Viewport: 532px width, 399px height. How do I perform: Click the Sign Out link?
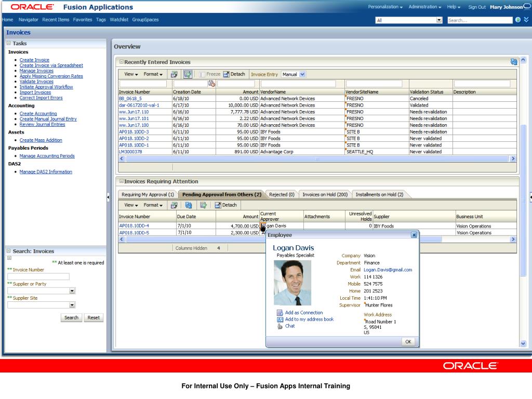coord(477,7)
